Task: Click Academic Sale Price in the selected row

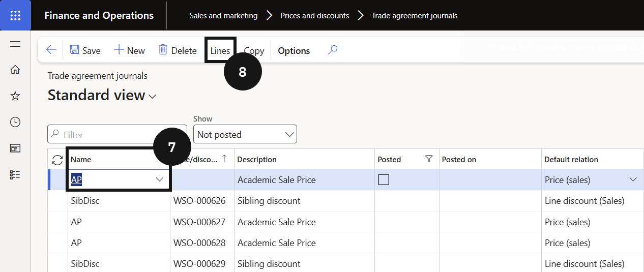Action: (277, 179)
